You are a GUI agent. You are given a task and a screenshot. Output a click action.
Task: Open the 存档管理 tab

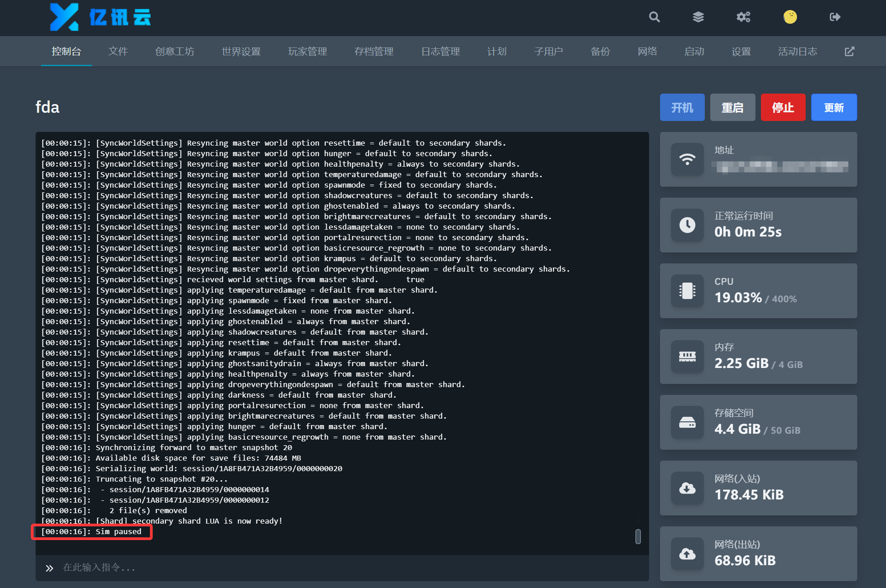374,52
